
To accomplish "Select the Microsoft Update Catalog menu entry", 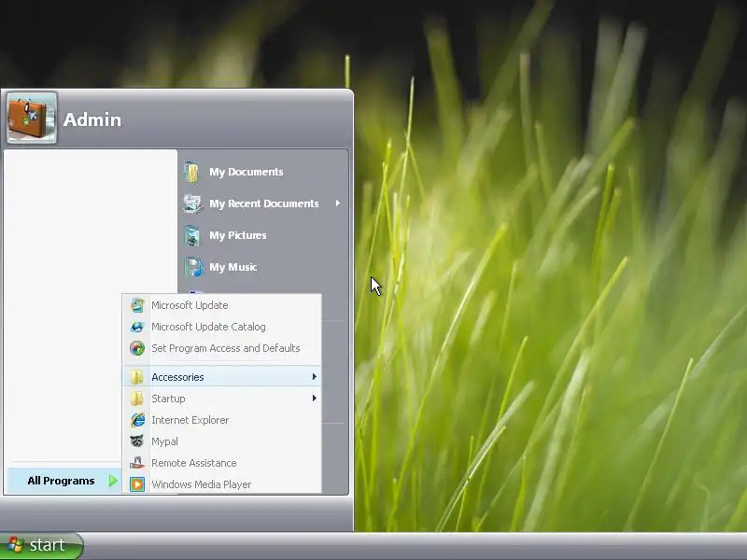I will (222, 327).
